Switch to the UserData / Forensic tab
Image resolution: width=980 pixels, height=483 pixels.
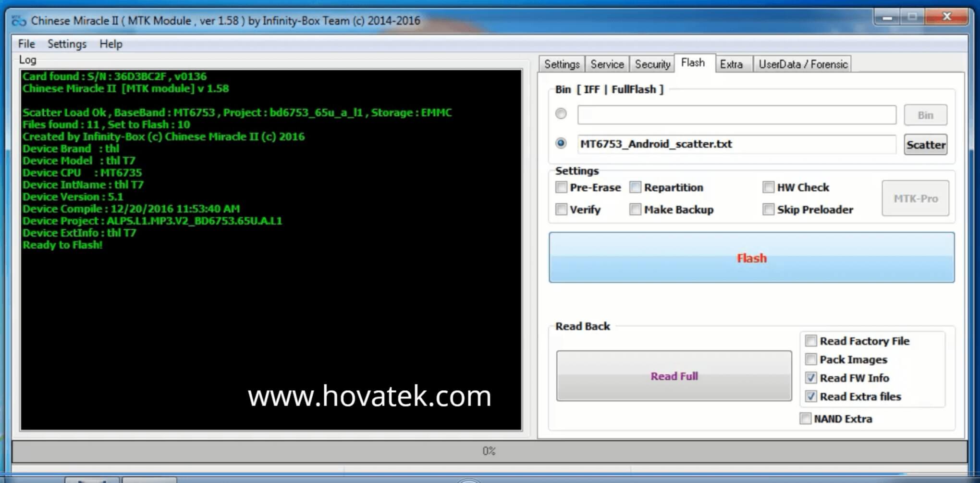pos(802,63)
